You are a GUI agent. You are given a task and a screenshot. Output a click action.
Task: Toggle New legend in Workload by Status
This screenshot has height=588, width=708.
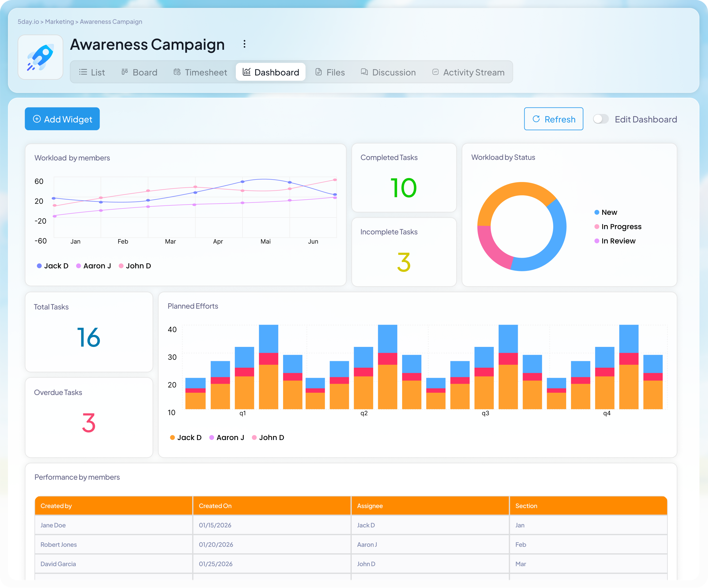(606, 212)
